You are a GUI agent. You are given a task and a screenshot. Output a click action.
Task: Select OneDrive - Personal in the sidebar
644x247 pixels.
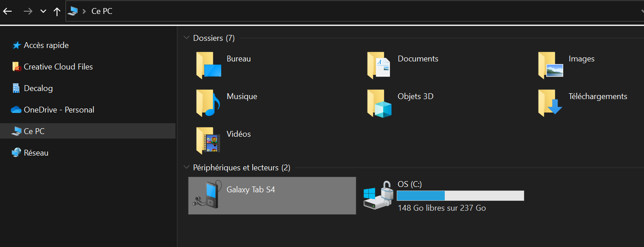coord(59,110)
